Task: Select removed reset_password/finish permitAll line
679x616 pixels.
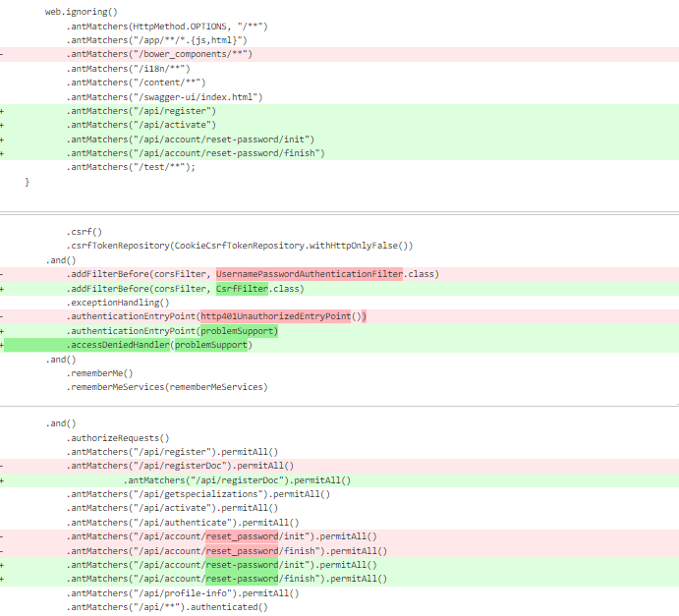Action: pos(340,551)
